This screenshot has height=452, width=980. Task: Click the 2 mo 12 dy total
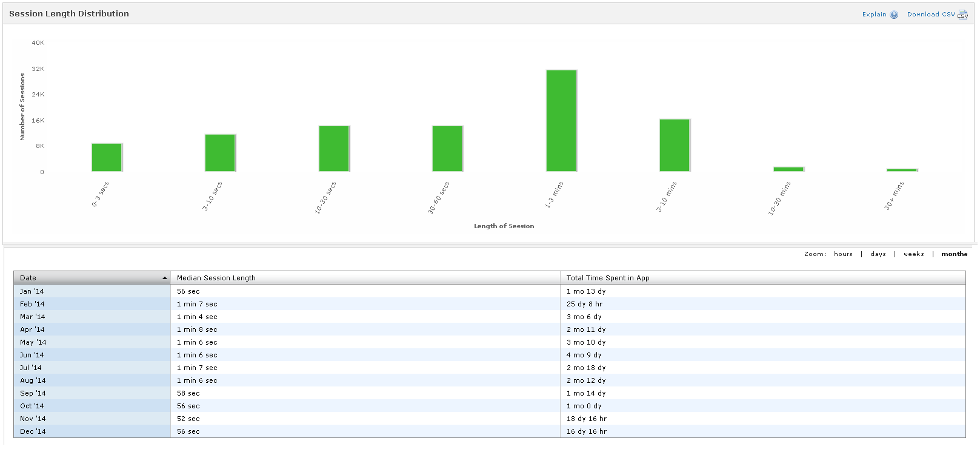pyautogui.click(x=586, y=380)
